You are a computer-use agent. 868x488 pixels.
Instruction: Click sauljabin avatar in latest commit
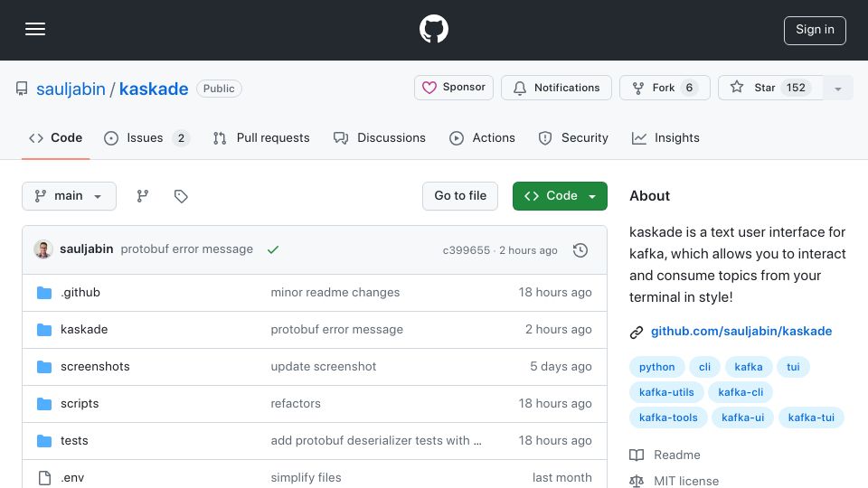43,249
